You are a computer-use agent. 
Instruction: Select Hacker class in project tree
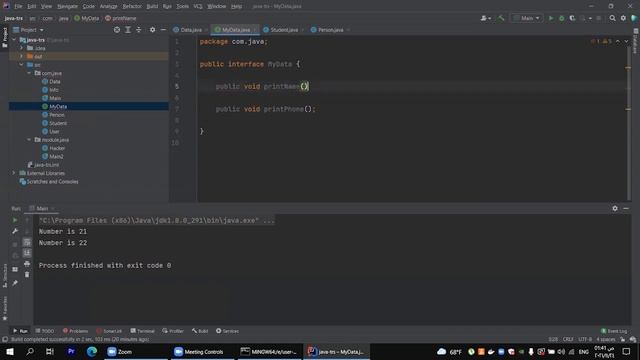click(57, 148)
